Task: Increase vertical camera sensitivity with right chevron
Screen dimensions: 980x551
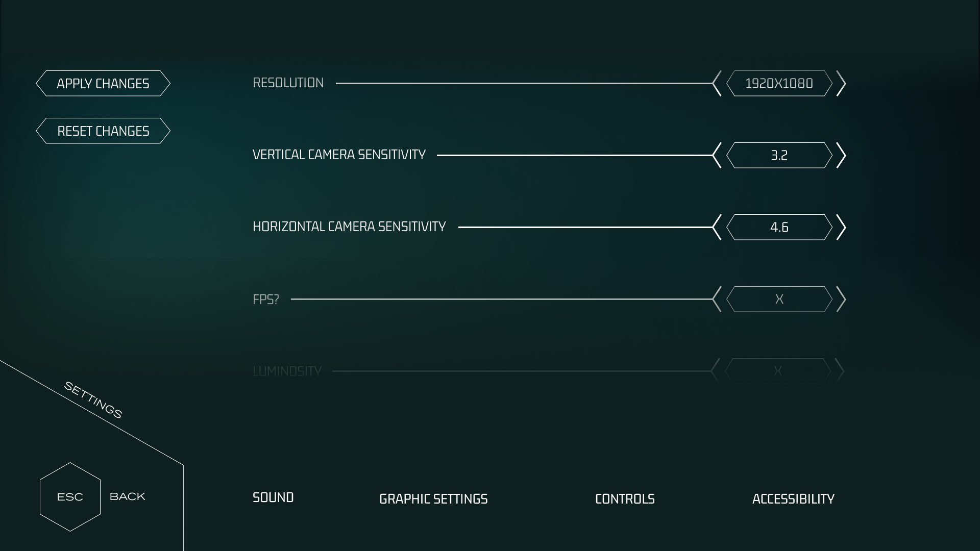Action: tap(841, 155)
